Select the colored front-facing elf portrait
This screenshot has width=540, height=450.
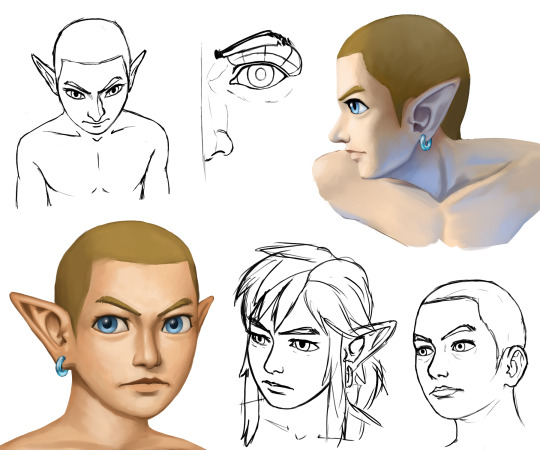pyautogui.click(x=107, y=335)
